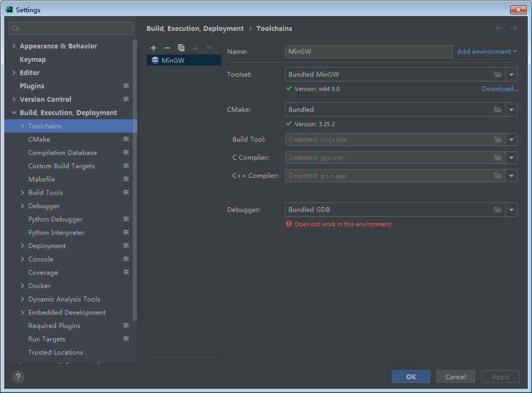Click the Apply button
Screen dimensions: 532x393
click(501, 376)
